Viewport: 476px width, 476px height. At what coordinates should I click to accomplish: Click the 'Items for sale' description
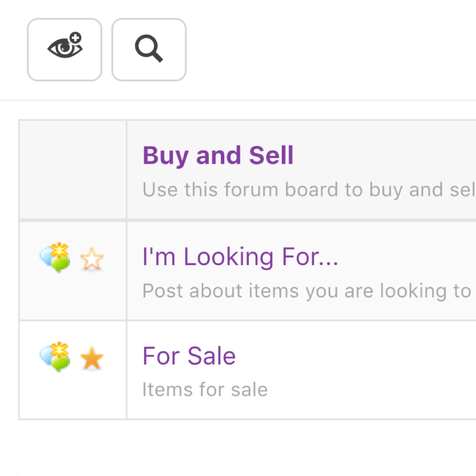coord(205,390)
